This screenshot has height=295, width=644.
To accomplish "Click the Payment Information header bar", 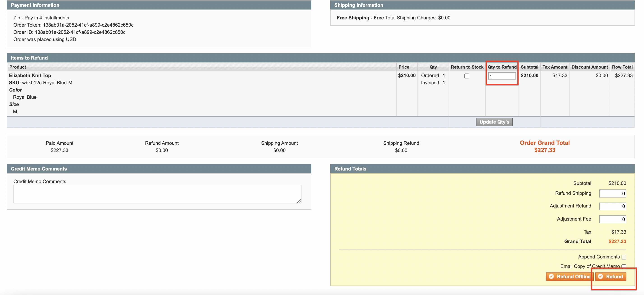I will tap(35, 5).
